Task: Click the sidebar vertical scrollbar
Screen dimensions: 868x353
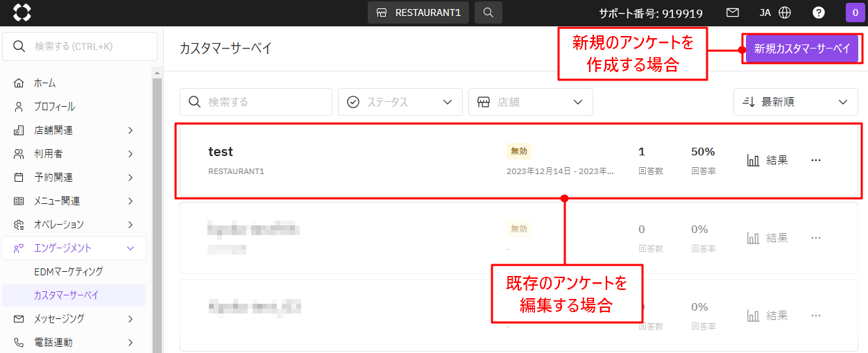Action: point(158,208)
